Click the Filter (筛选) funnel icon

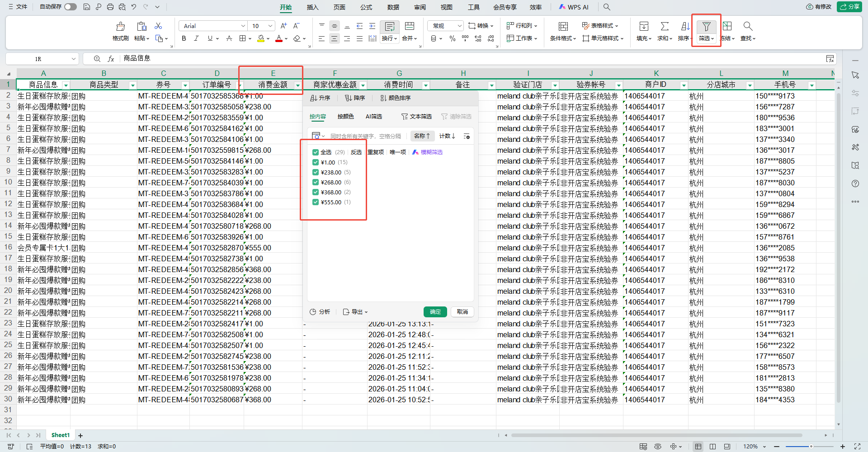click(706, 27)
